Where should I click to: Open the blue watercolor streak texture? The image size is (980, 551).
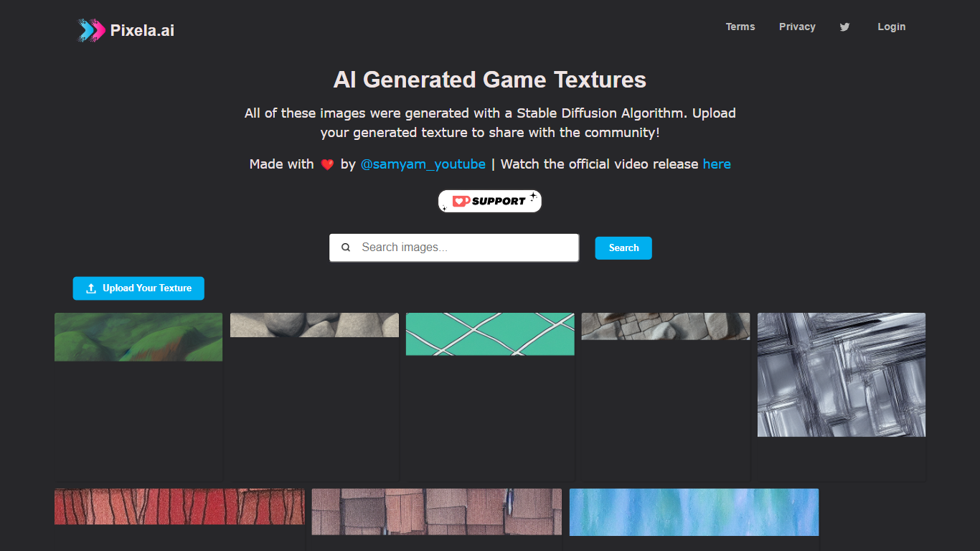click(x=694, y=512)
